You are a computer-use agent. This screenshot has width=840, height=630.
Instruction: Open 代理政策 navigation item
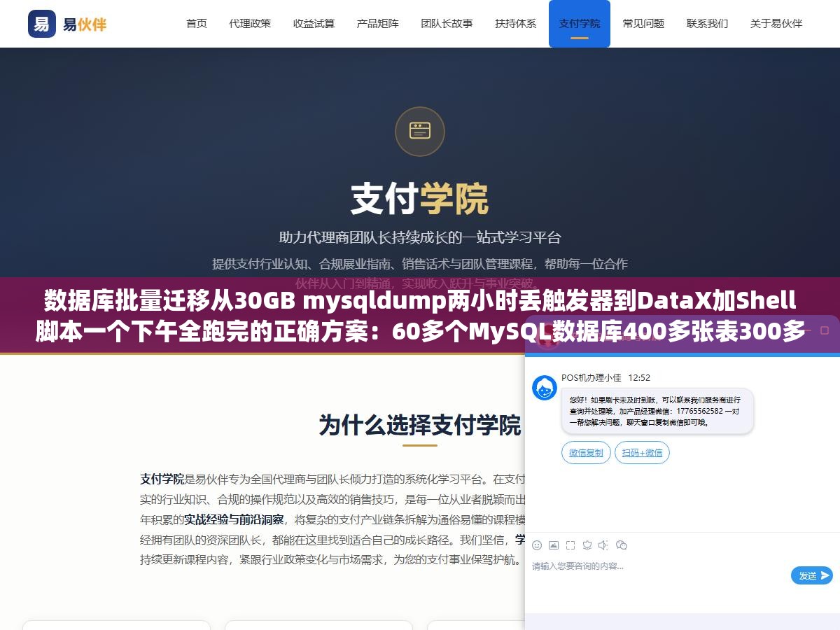[x=250, y=23]
